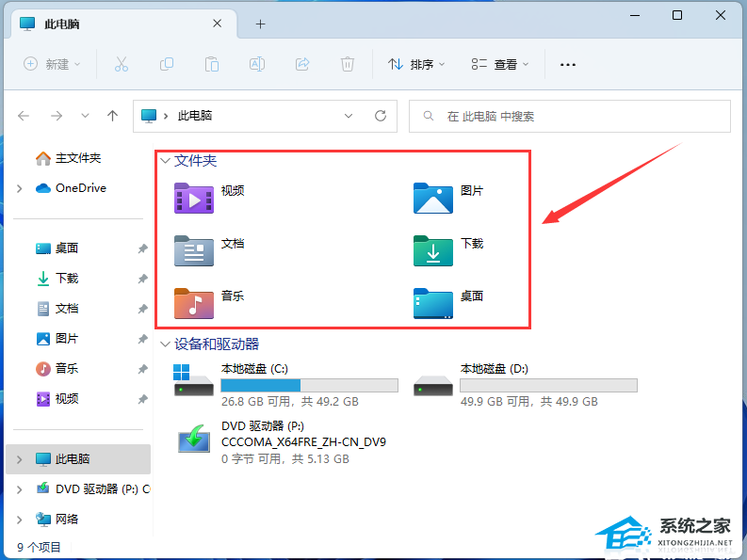The width and height of the screenshot is (747, 560).
Task: Add a new tab with plus button
Action: [260, 24]
